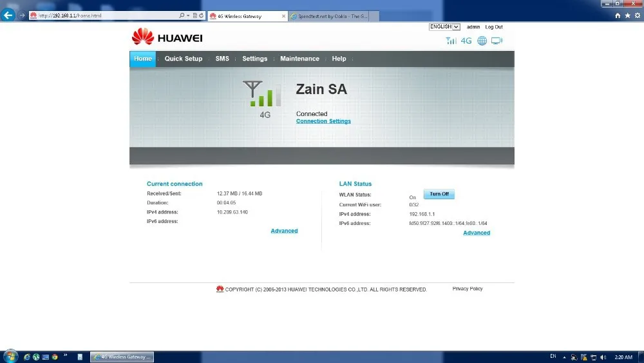Click the 2:20 AM taskbar clock
Image resolution: width=644 pixels, height=363 pixels.
(623, 357)
